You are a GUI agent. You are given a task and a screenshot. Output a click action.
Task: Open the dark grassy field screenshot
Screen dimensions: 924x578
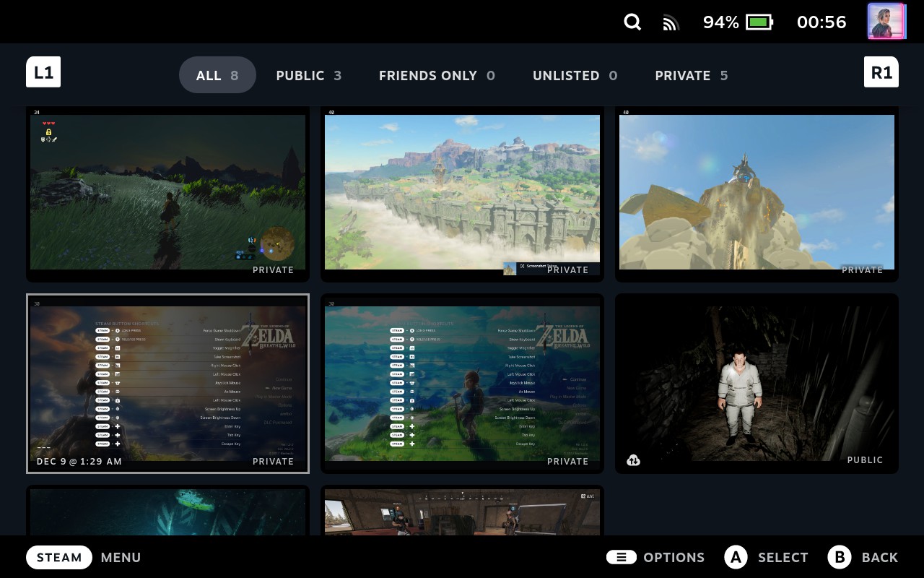[x=167, y=194]
